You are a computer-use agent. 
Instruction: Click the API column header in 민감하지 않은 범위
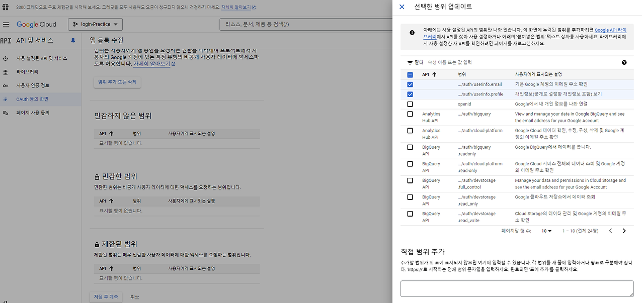[103, 134]
